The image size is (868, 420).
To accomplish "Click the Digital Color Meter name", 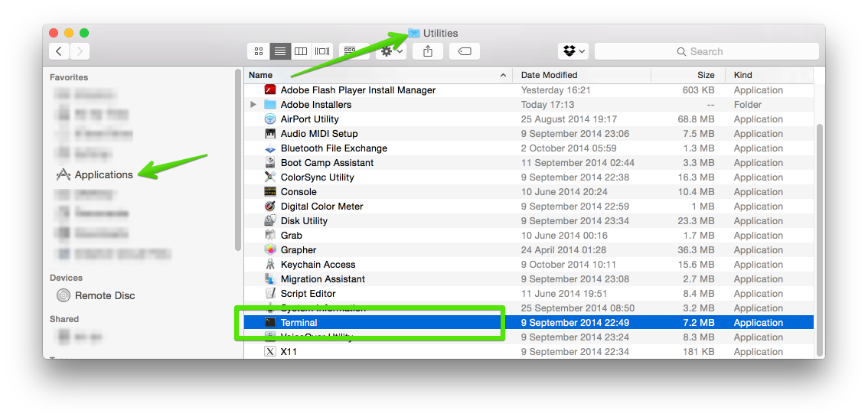I will pyautogui.click(x=321, y=207).
